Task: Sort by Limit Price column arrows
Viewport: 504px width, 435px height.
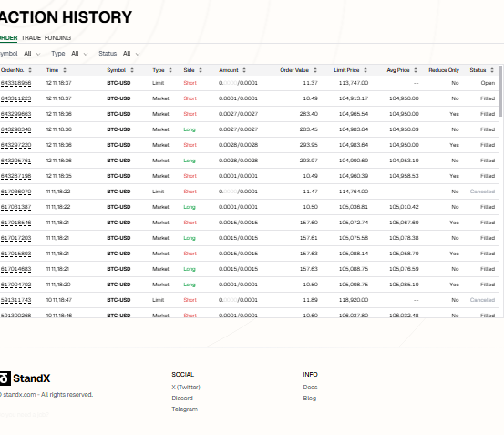Action: point(365,70)
